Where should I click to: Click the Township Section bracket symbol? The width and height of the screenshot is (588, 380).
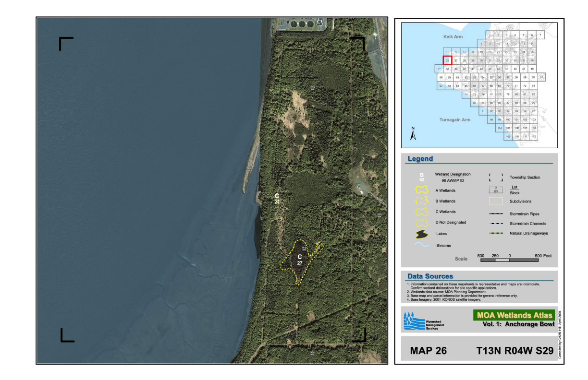[496, 178]
